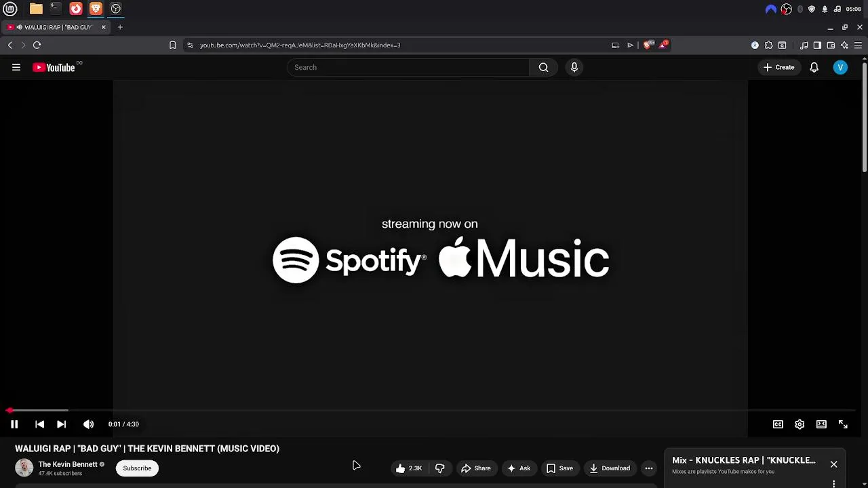Go to YouTube home via logo
The width and height of the screenshot is (868, 488).
[x=54, y=67]
